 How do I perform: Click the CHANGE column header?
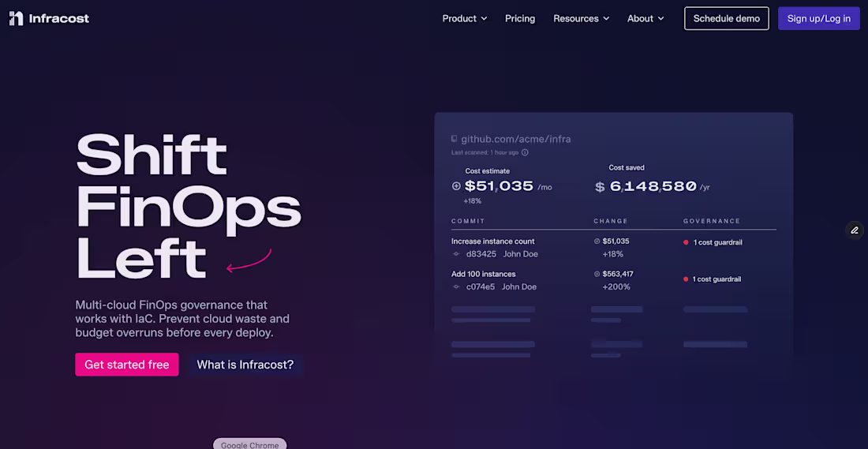coord(611,221)
